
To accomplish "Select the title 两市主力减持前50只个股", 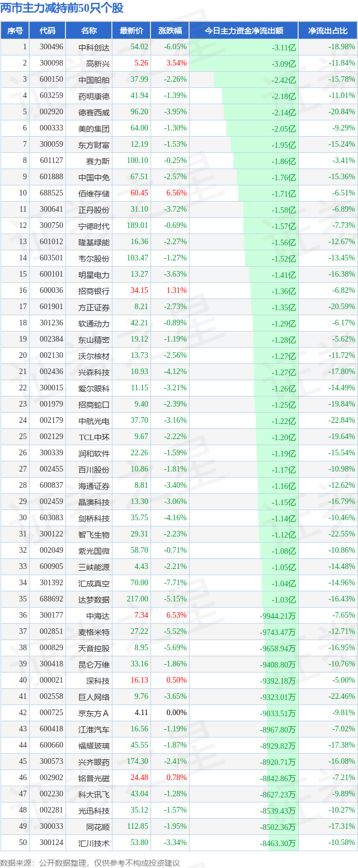I will [62, 8].
